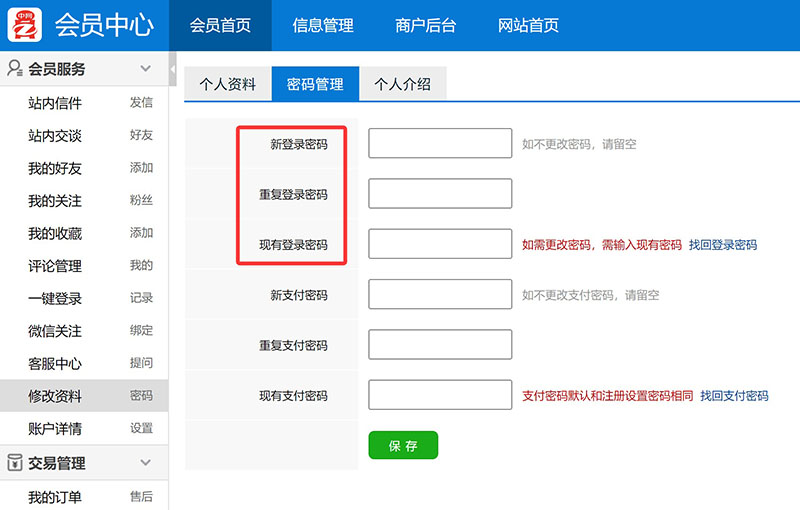Image resolution: width=800 pixels, height=510 pixels.
Task: Click the 现有支付密码 input box
Action: coord(440,395)
